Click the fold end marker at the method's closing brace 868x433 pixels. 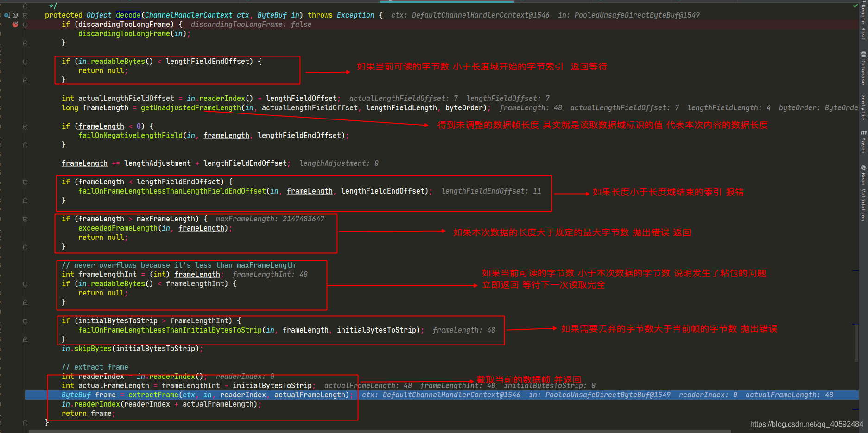coord(25,423)
